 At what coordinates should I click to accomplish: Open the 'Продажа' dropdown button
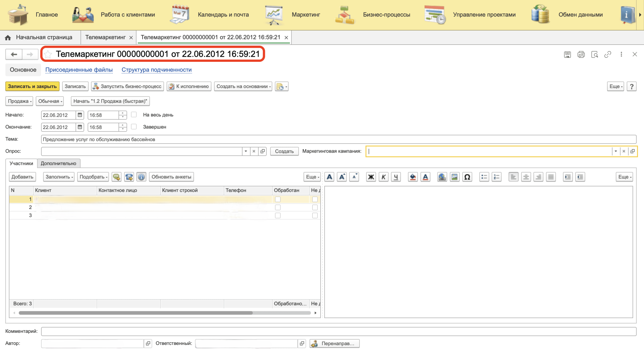(19, 101)
